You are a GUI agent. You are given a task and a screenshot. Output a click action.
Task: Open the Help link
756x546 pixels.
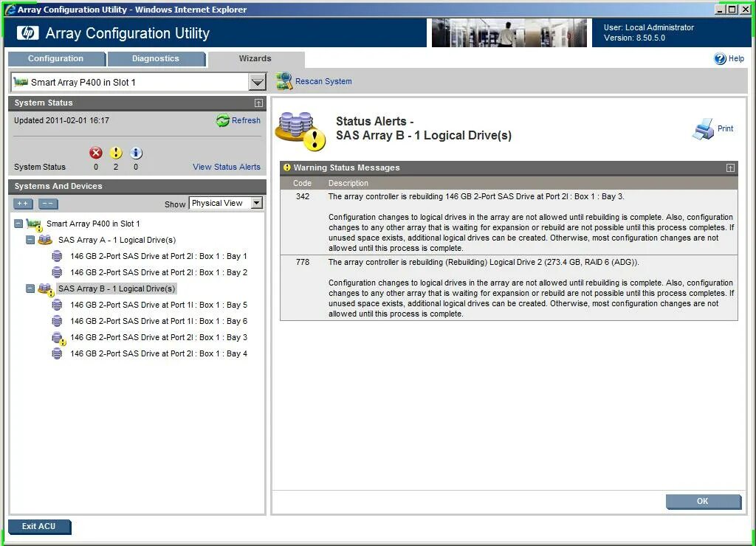736,58
